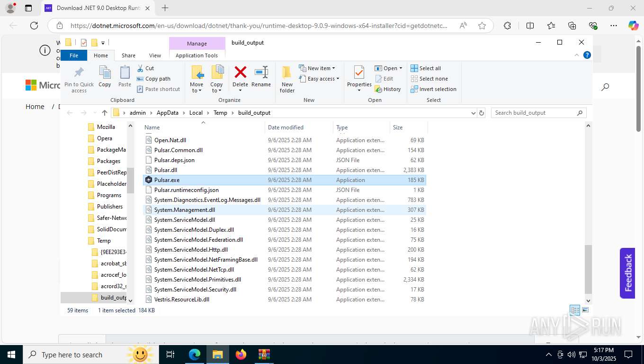Cut the selected file

click(x=145, y=68)
